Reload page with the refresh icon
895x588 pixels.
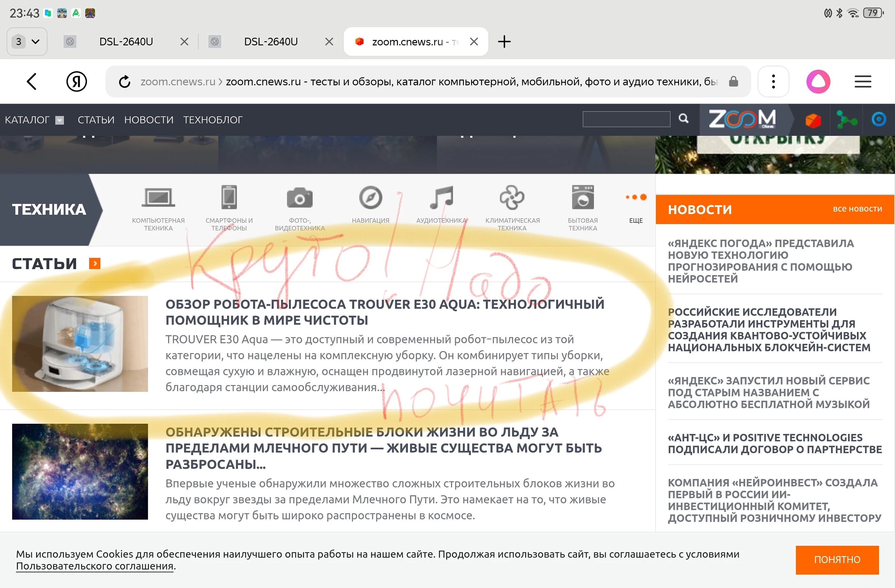pos(124,81)
